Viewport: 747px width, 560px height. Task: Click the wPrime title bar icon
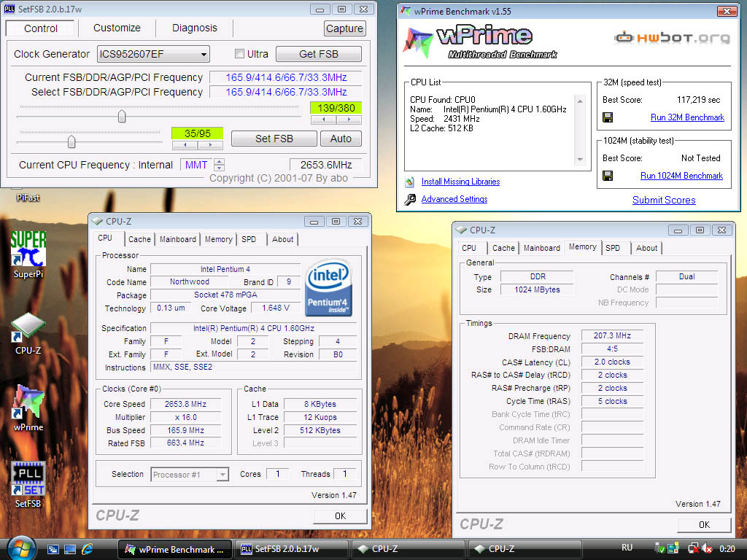[406, 10]
